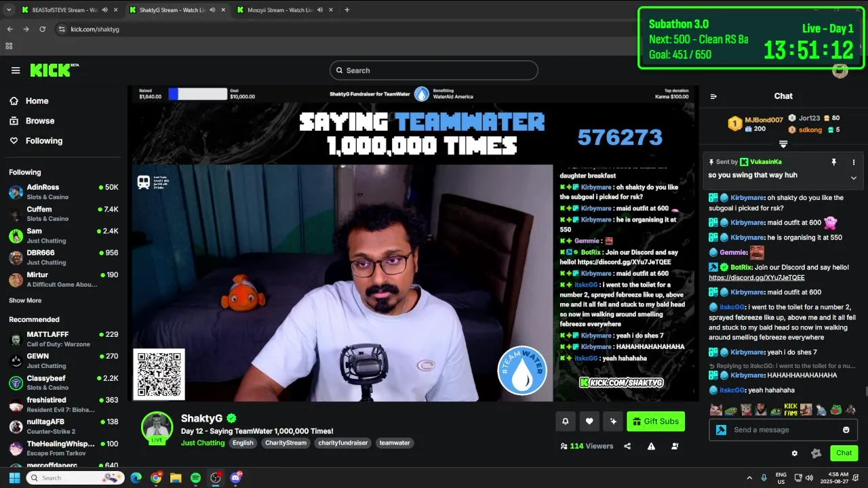868x488 pixels.
Task: Open the browser apps grid shortcut
Action: 9,46
